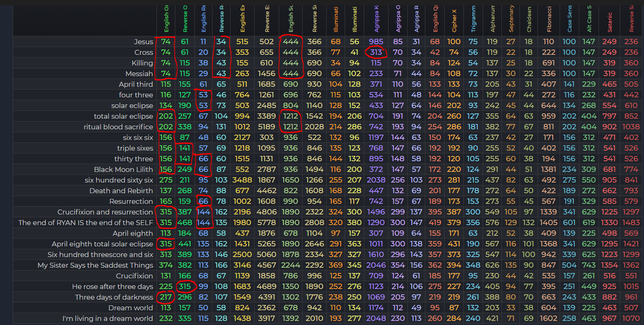This screenshot has height=325, width=644.
Task: Select the 'six six six' row label
Action: [138, 137]
